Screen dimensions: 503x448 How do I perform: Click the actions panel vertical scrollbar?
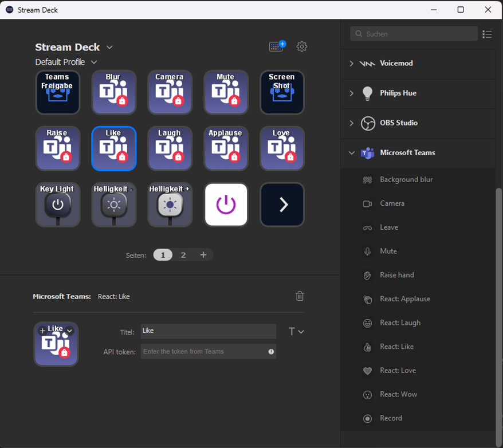point(498,317)
